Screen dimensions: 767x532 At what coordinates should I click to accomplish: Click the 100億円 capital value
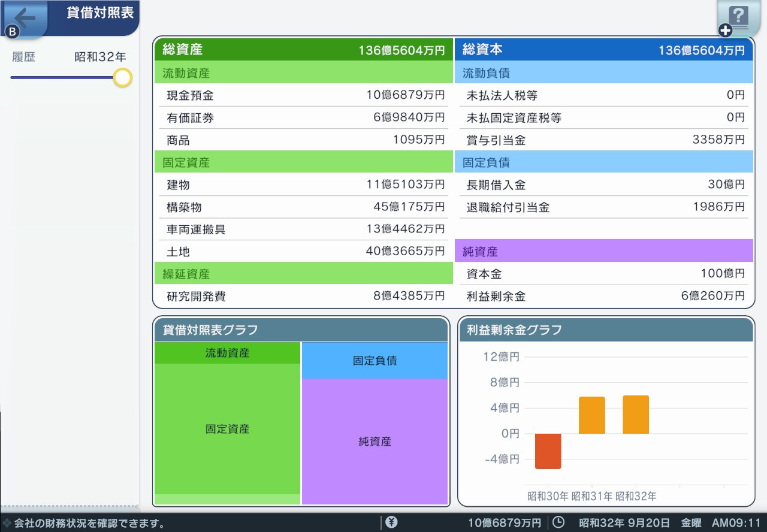723,273
